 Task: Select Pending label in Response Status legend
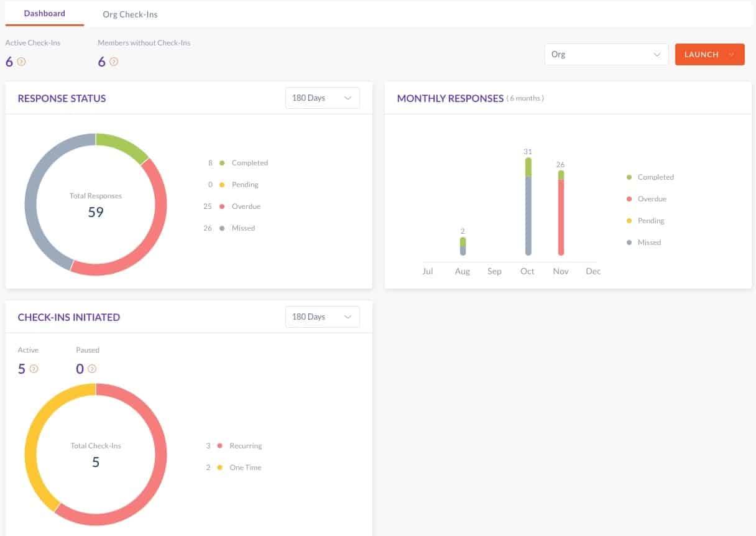(245, 185)
